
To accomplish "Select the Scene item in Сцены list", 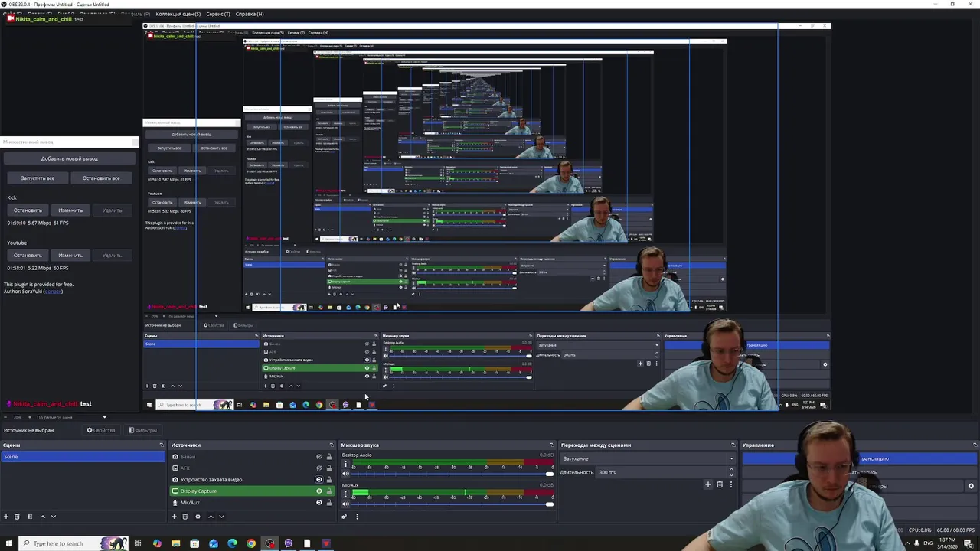I will tap(83, 457).
